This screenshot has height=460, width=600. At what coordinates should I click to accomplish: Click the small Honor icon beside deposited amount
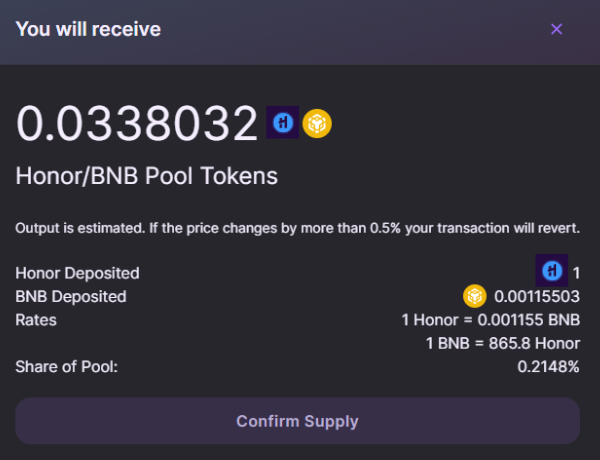tap(550, 271)
